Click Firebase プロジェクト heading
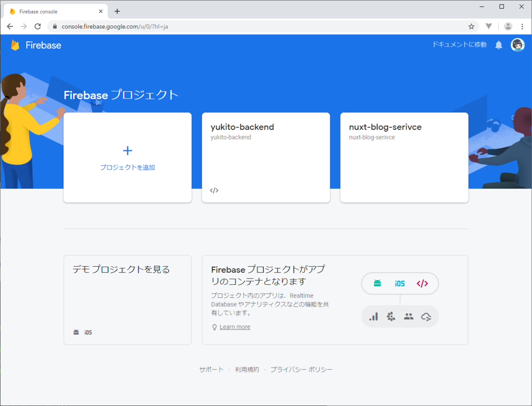Screen dimensions: 532x406 (x=121, y=95)
